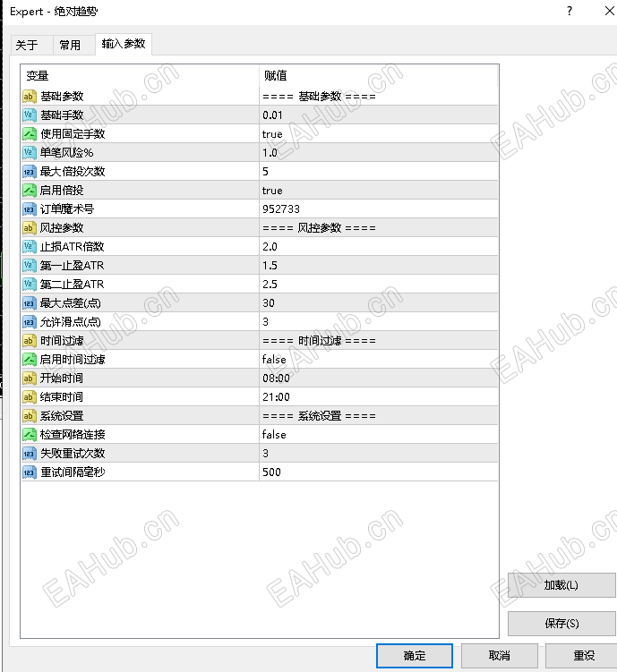
Task: Click the integer icon beside 最大点差(点)
Action: (x=30, y=303)
